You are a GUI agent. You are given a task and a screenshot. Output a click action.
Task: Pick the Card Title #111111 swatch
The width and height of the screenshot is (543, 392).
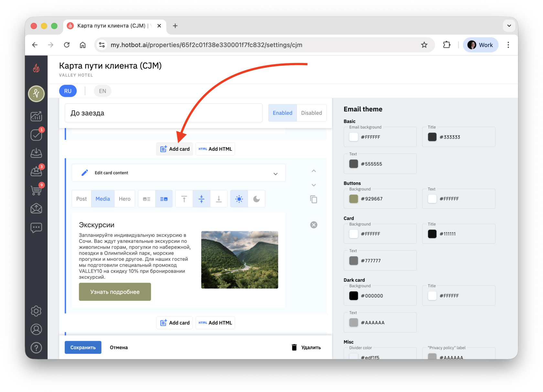pos(432,234)
